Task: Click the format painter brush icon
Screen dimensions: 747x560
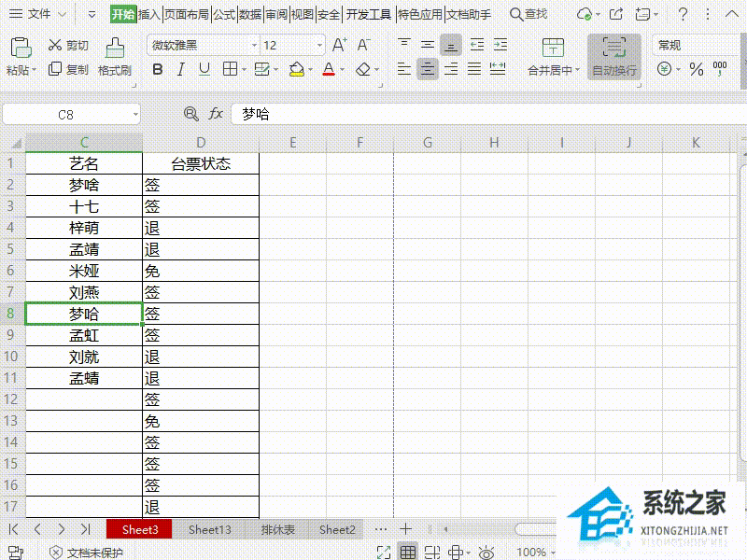Action: click(115, 48)
